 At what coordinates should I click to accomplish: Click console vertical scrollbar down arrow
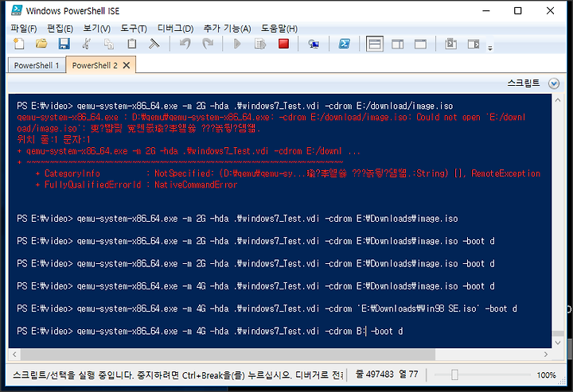(x=558, y=343)
